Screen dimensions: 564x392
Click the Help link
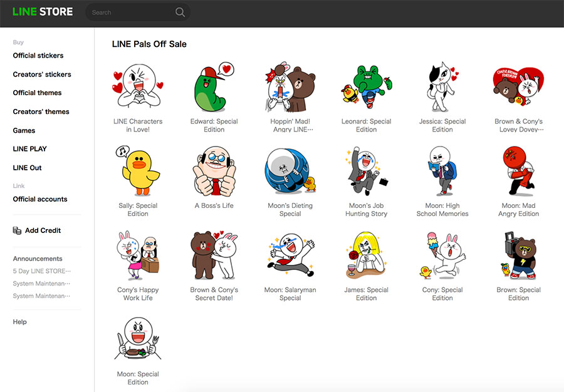(20, 322)
